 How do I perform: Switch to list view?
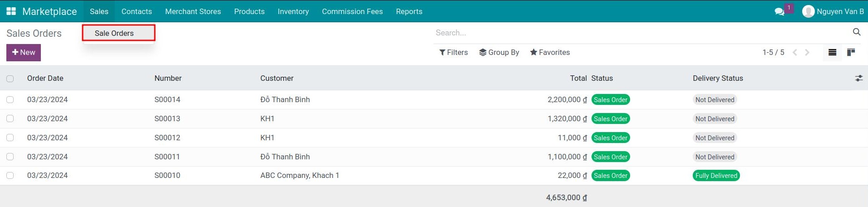tap(832, 53)
